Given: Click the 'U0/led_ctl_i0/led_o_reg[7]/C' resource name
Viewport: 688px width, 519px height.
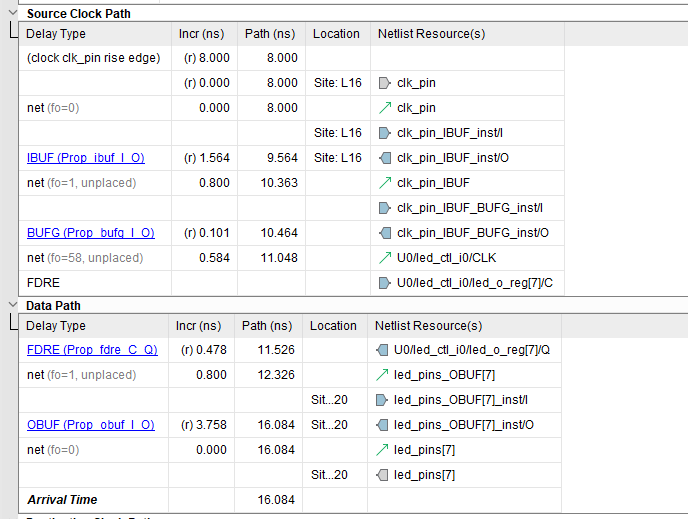Looking at the screenshot, I should (x=475, y=283).
